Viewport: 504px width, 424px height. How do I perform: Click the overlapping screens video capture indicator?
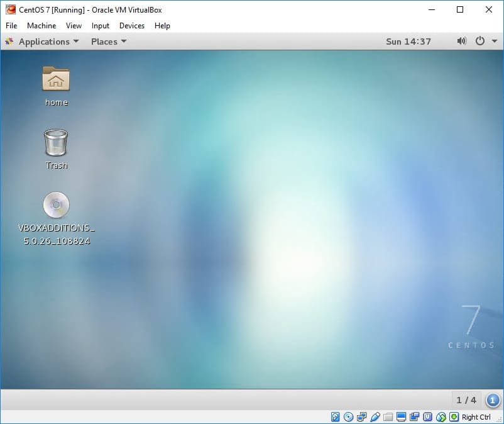pyautogui.click(x=414, y=417)
